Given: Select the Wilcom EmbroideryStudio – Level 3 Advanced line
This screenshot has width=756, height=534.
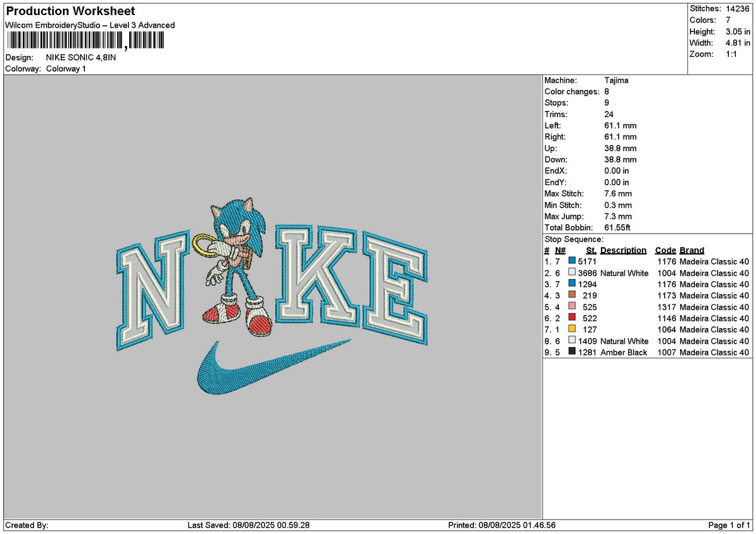Looking at the screenshot, I should tap(89, 25).
